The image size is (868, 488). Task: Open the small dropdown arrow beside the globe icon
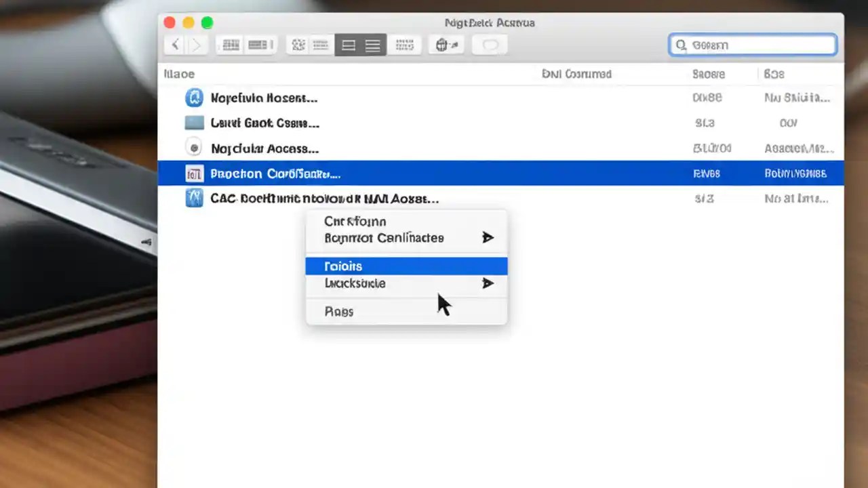pyautogui.click(x=453, y=45)
